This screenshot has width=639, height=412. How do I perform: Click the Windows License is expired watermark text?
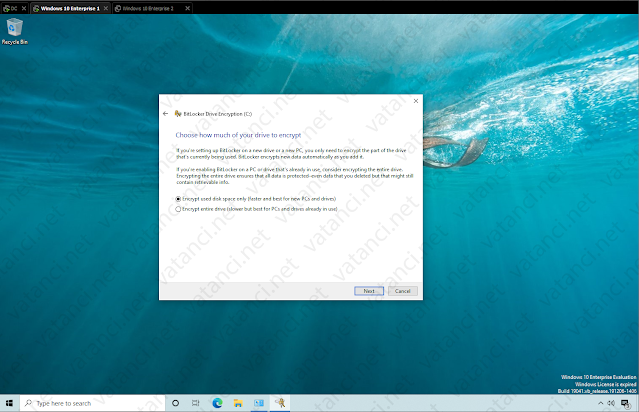tap(606, 384)
